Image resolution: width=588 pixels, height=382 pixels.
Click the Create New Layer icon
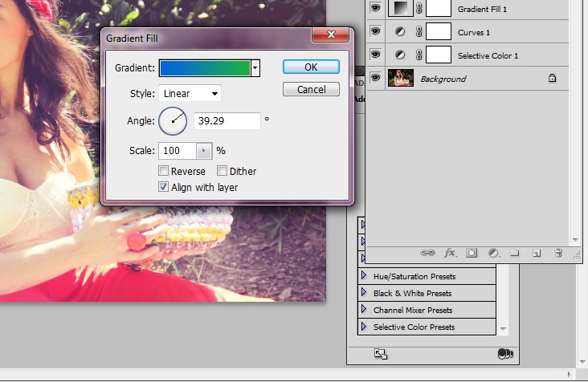pos(537,253)
